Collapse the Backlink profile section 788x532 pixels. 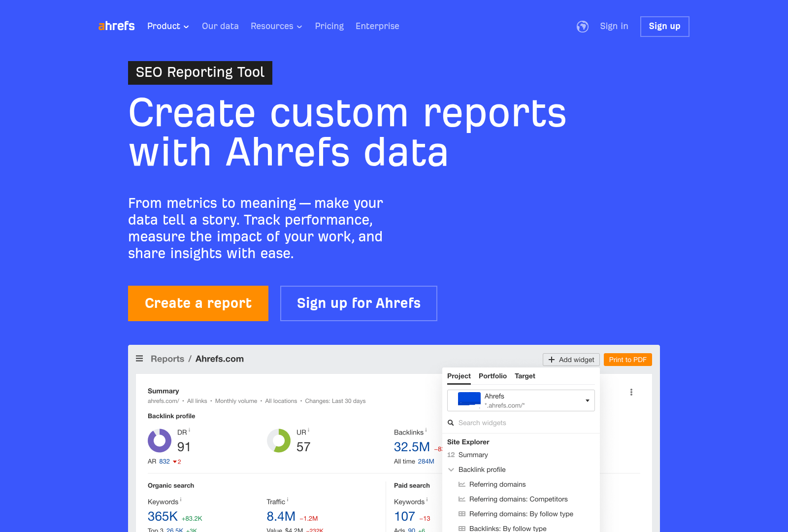(x=451, y=469)
